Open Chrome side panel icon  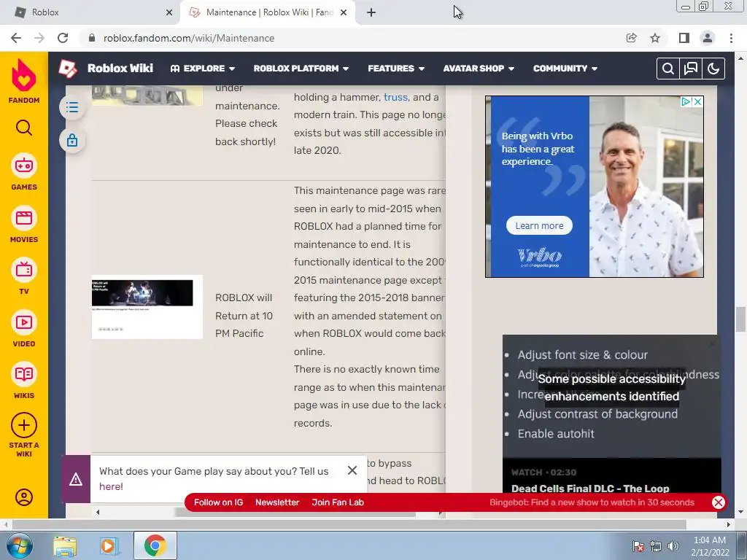684,38
